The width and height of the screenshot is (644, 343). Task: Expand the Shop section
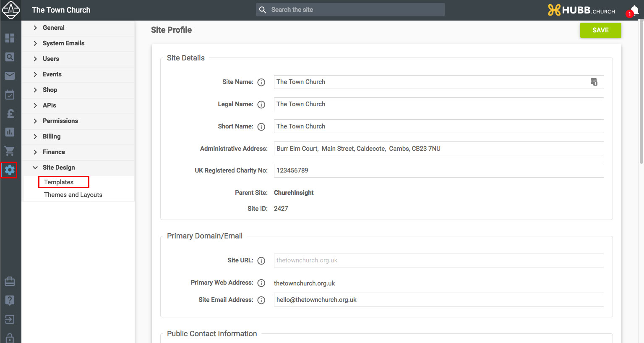pyautogui.click(x=78, y=90)
